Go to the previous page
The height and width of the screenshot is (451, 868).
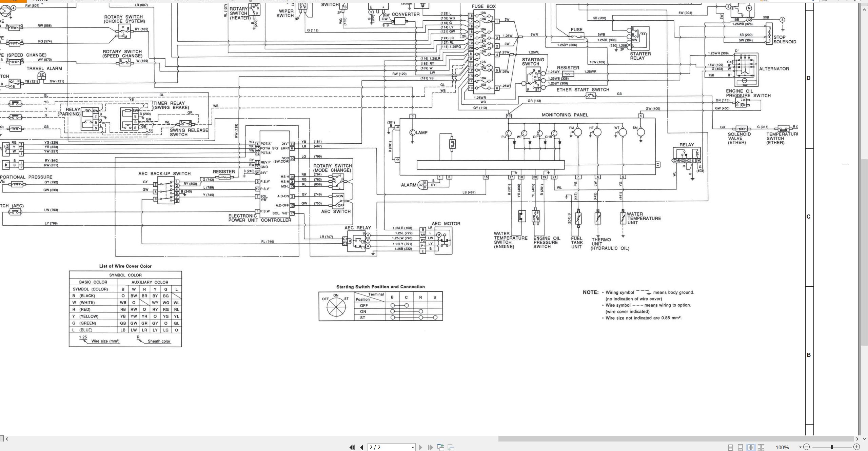[362, 447]
